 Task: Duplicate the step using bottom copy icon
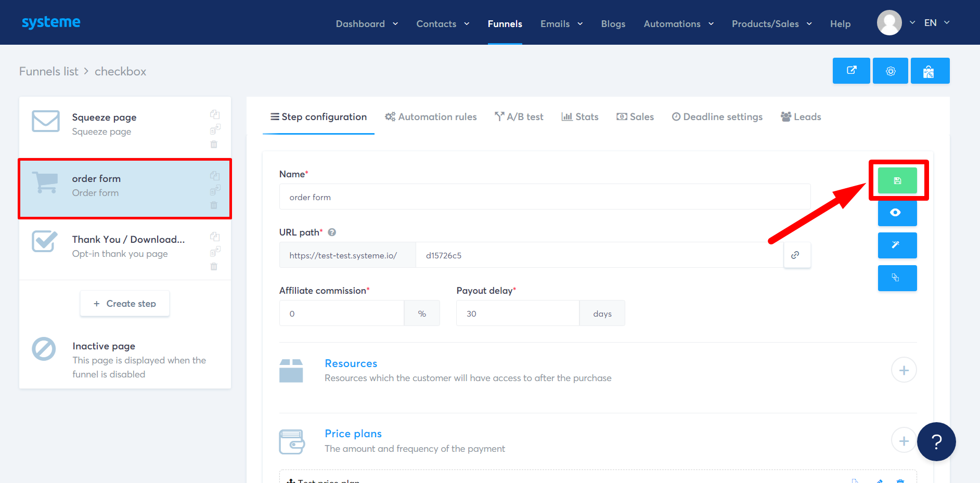(897, 278)
